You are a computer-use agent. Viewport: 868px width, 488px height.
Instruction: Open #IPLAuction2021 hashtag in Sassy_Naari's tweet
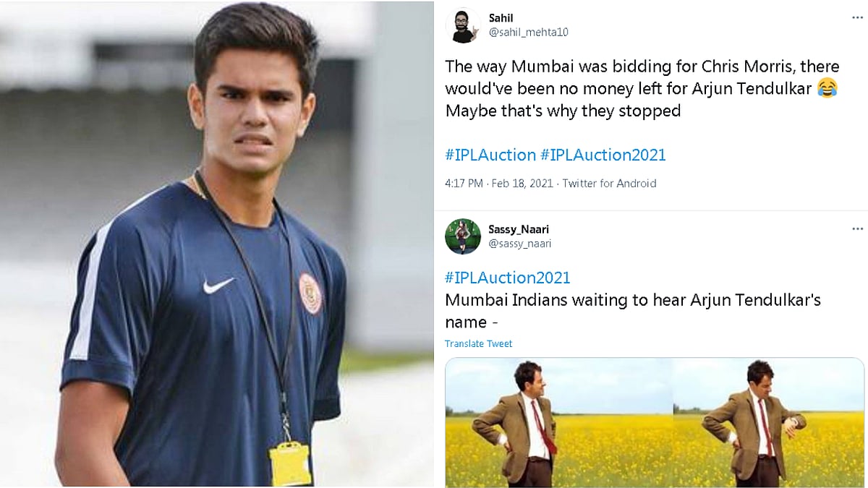[507, 278]
